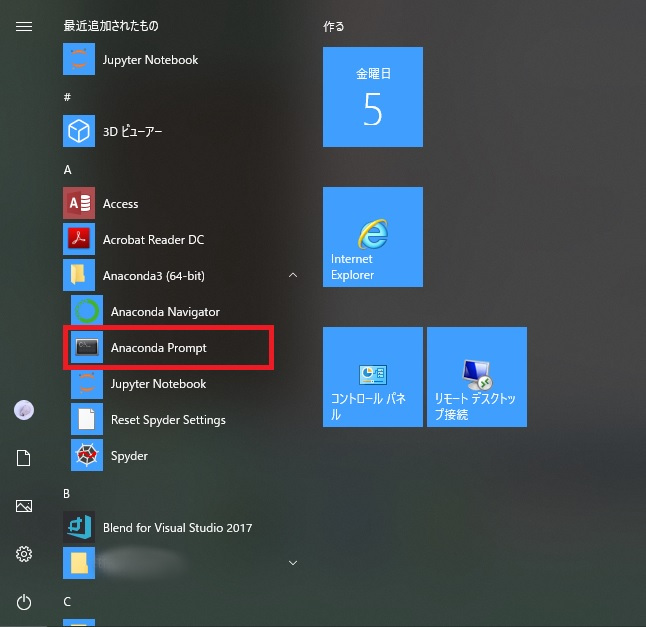Open the Anaconda Prompt terminal icon
This screenshot has height=627, width=646.
pyautogui.click(x=87, y=347)
